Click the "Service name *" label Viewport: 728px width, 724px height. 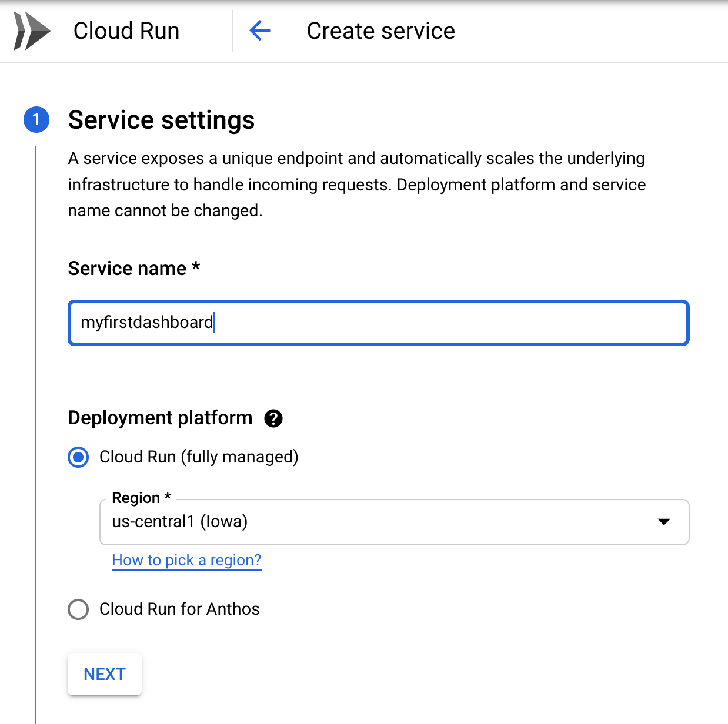tap(134, 269)
